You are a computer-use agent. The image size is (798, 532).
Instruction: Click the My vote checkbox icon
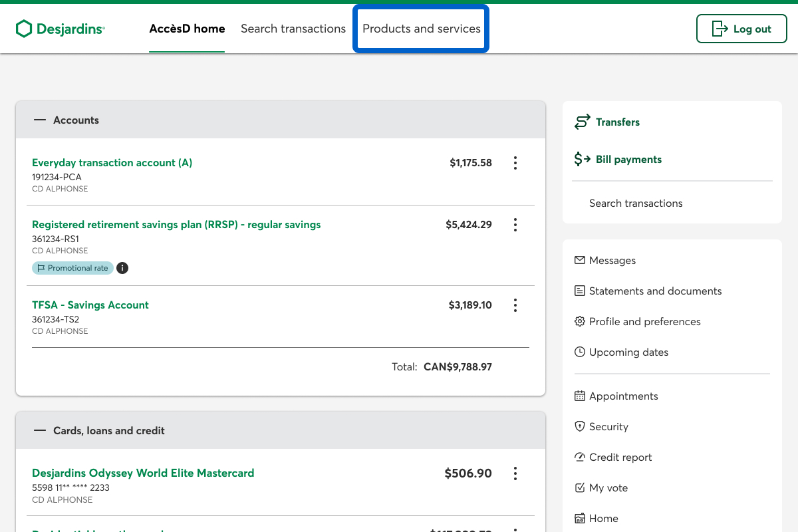pyautogui.click(x=579, y=488)
